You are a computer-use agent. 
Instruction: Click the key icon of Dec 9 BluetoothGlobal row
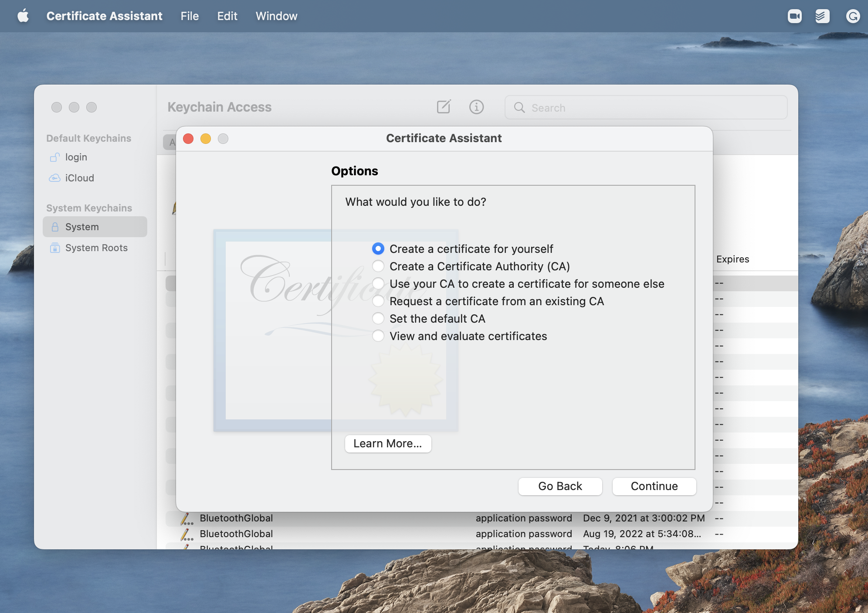[187, 518]
